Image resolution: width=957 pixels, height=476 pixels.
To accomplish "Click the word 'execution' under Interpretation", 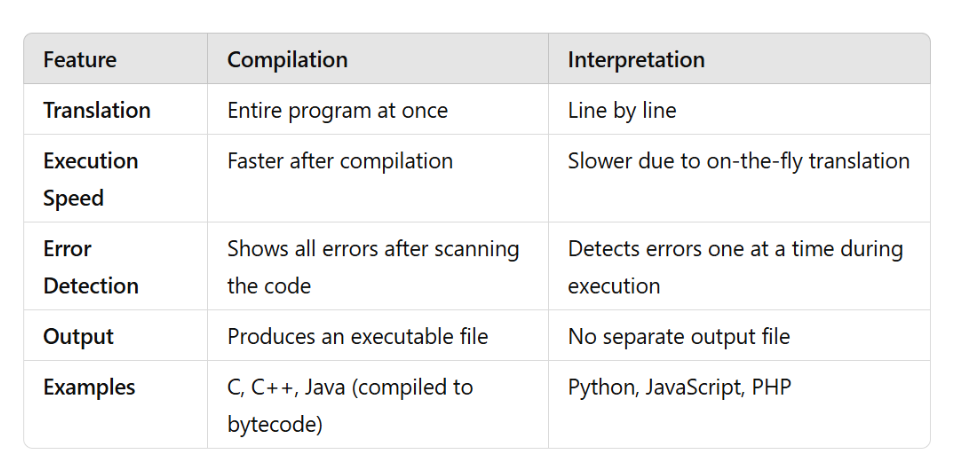I will [613, 286].
